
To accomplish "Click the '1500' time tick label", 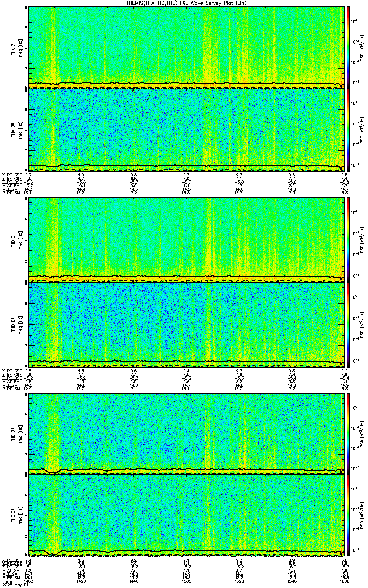I will (x=186, y=581).
